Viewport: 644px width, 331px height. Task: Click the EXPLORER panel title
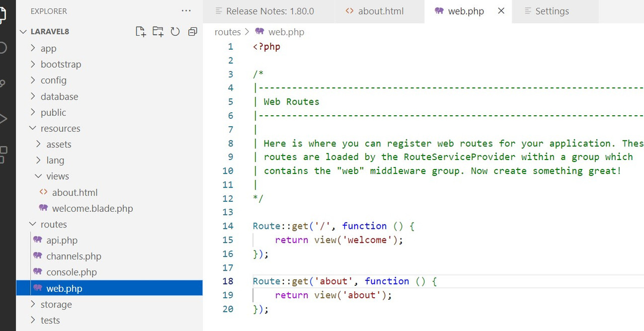click(49, 11)
